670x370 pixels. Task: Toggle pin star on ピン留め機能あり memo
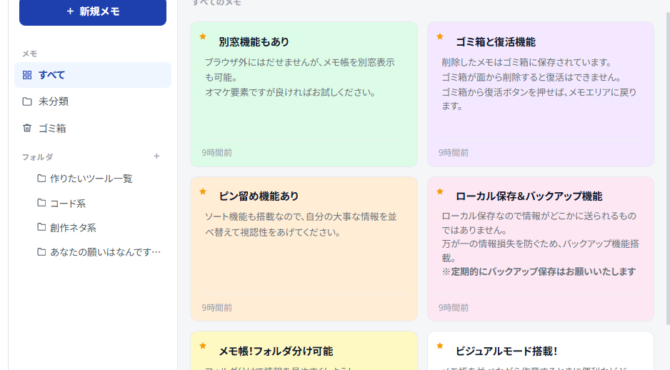coord(203,191)
